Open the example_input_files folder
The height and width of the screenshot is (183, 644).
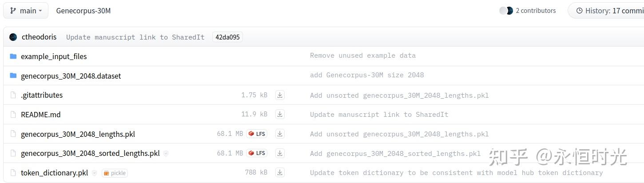pyautogui.click(x=54, y=56)
